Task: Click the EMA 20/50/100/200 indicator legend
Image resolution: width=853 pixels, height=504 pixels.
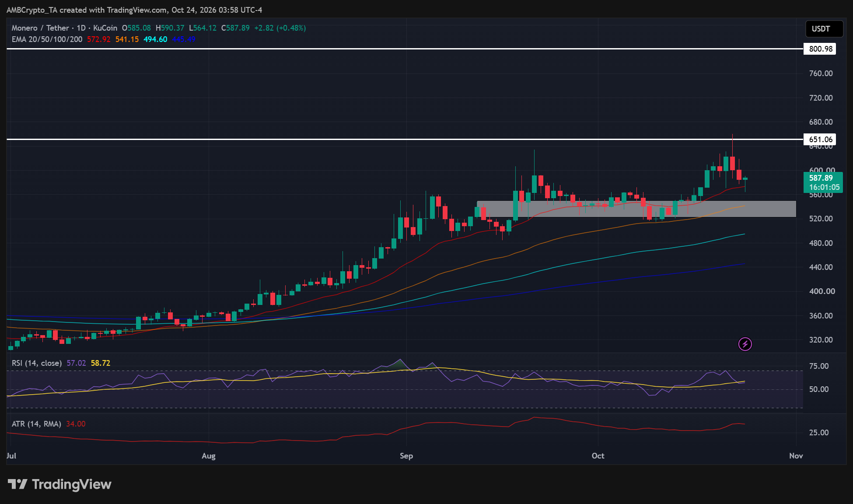Action: pyautogui.click(x=47, y=39)
